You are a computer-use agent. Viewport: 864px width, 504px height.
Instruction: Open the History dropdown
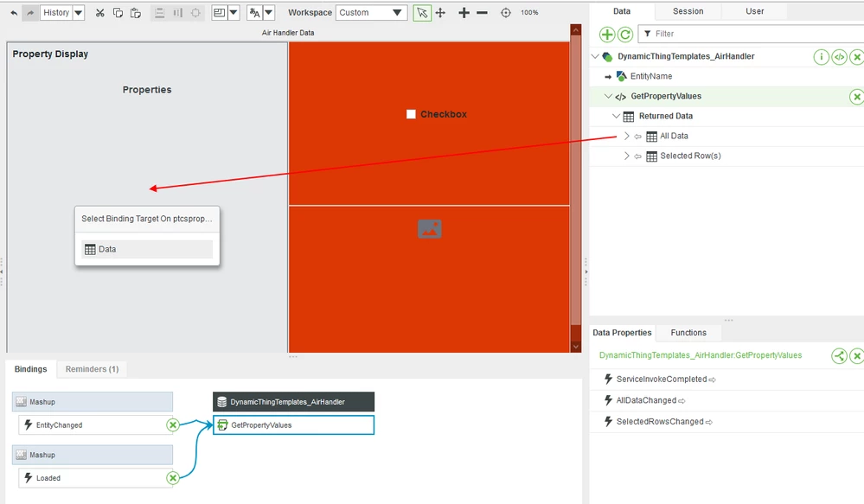79,13
